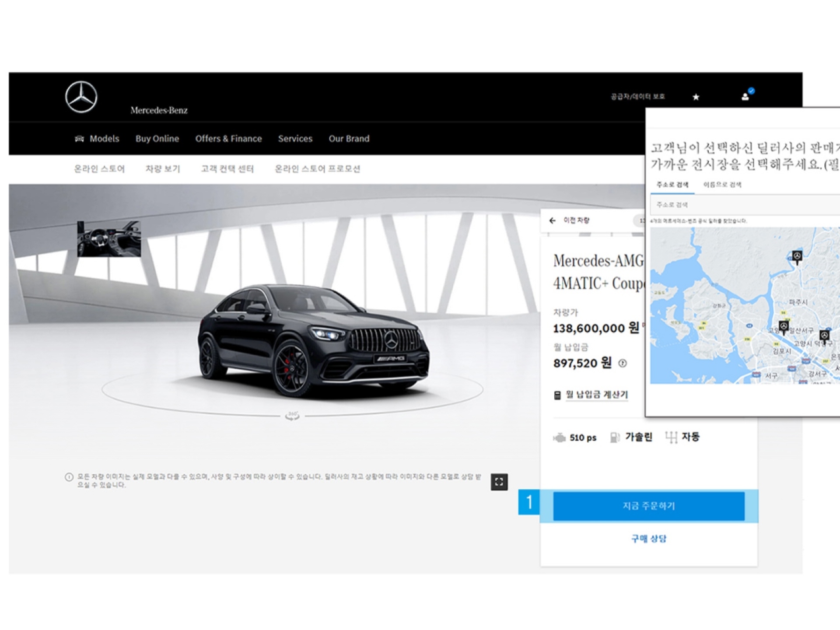Open Offers & Finance menu
The width and height of the screenshot is (840, 630).
point(228,139)
